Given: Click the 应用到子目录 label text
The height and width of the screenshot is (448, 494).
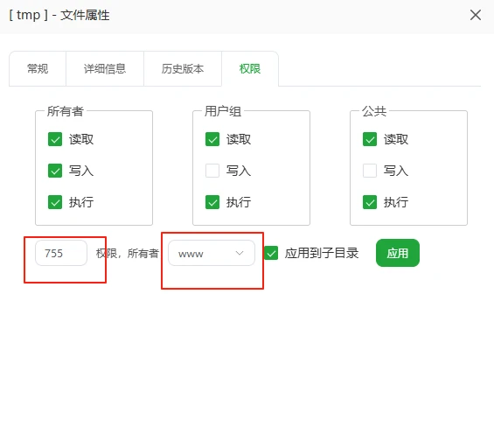Looking at the screenshot, I should point(322,253).
